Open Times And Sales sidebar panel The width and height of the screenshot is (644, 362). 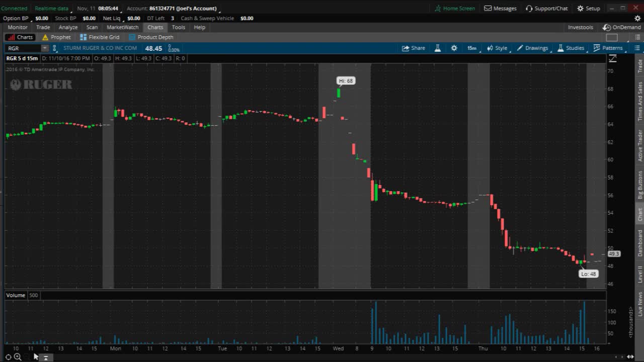(x=640, y=101)
